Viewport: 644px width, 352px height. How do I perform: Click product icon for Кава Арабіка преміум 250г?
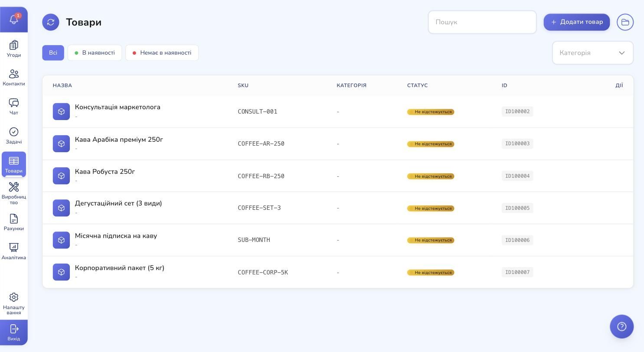tap(61, 143)
